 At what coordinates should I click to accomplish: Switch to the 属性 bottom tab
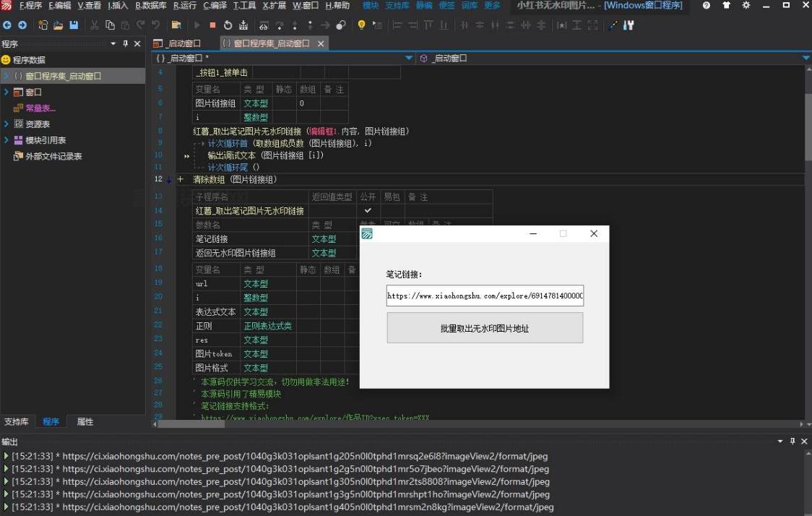pos(85,422)
